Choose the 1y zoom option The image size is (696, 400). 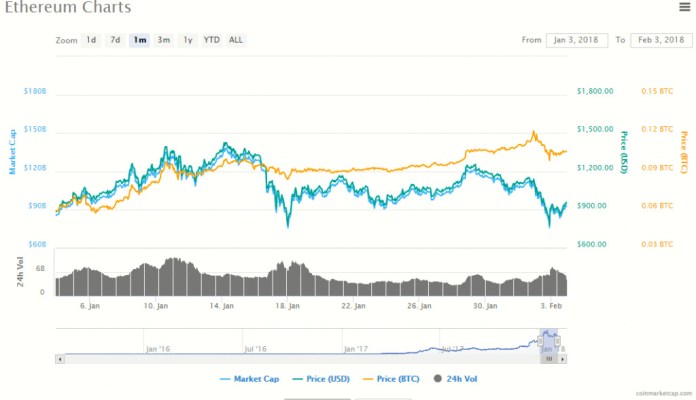pos(187,40)
